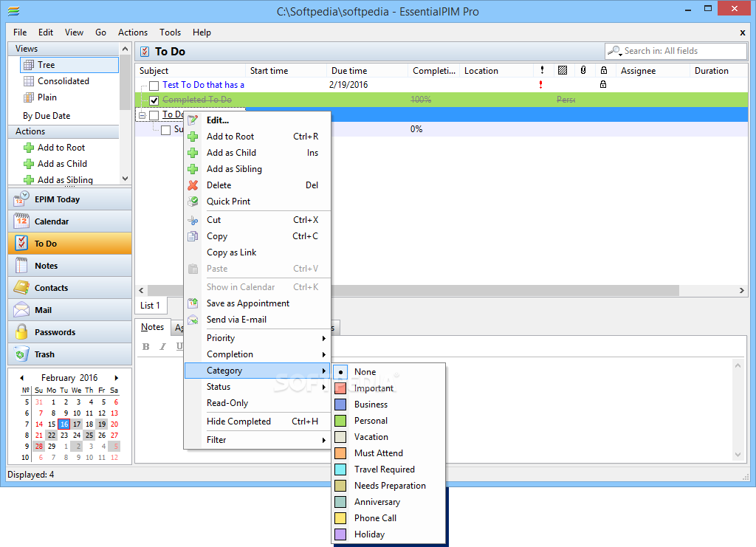Click Italic formatting button in Notes
The width and height of the screenshot is (756, 547).
coord(163,346)
